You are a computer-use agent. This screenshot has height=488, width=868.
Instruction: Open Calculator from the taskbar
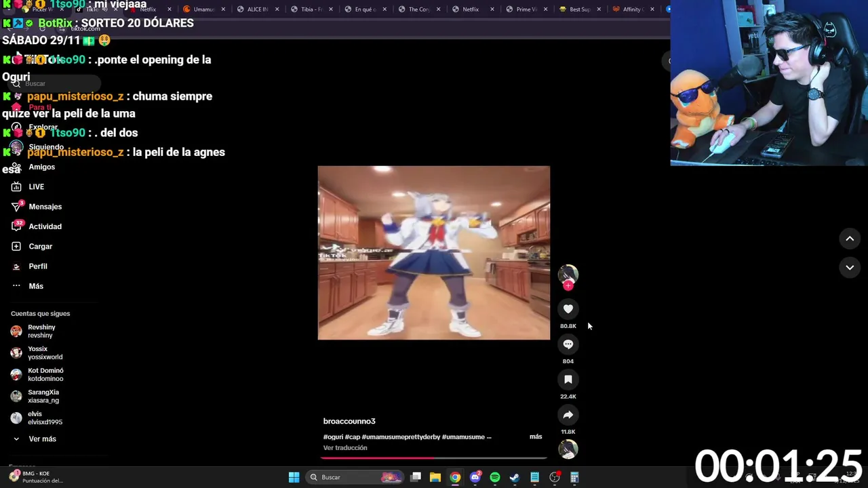(574, 477)
